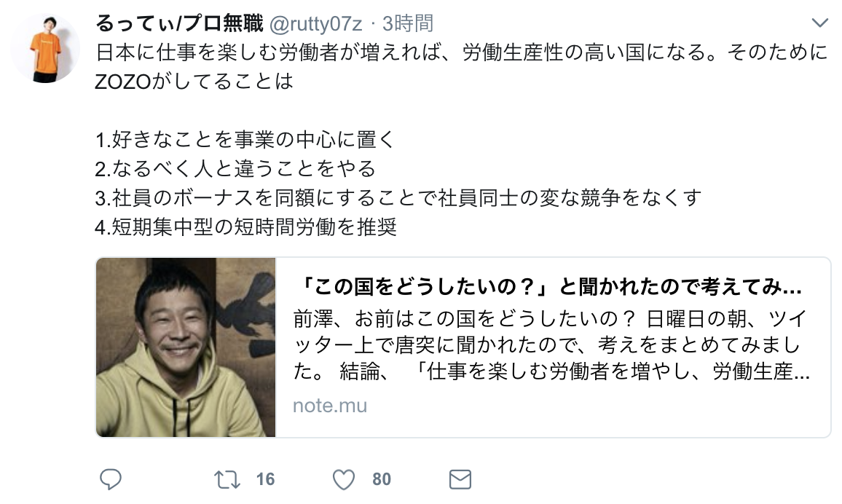
Task: Click the tweet line mentioning ZOZOがしてることは
Action: coord(194,81)
